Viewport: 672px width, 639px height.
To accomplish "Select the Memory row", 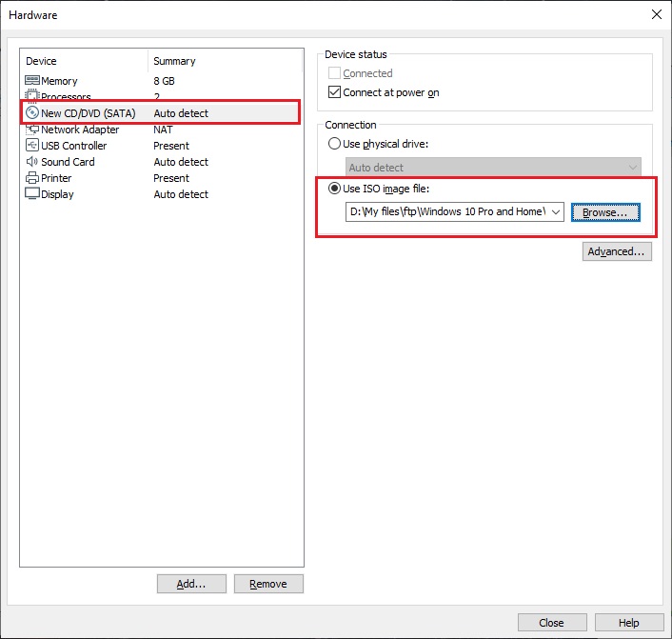I will click(x=162, y=81).
